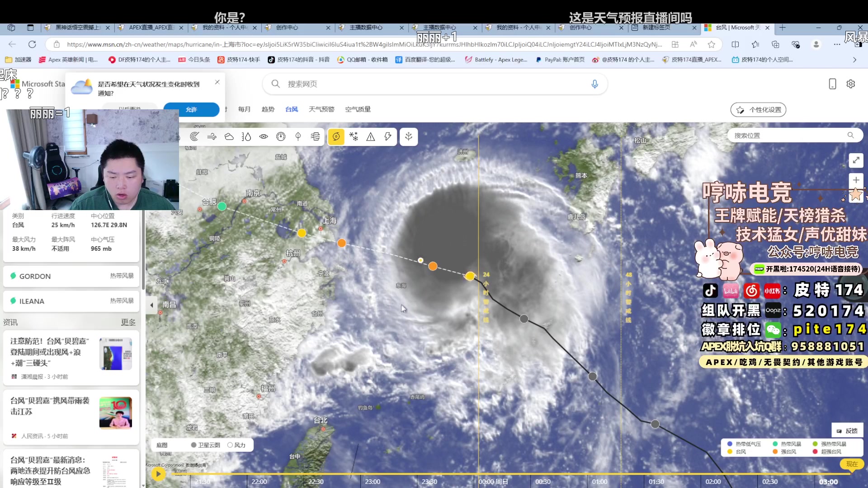The width and height of the screenshot is (868, 488).
Task: Click the microphone voice search icon
Action: pyautogui.click(x=594, y=84)
